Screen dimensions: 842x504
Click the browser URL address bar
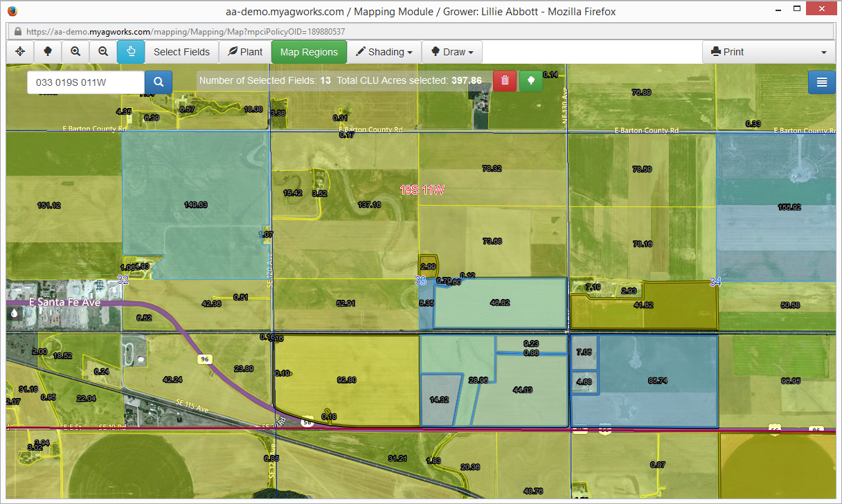pos(420,32)
